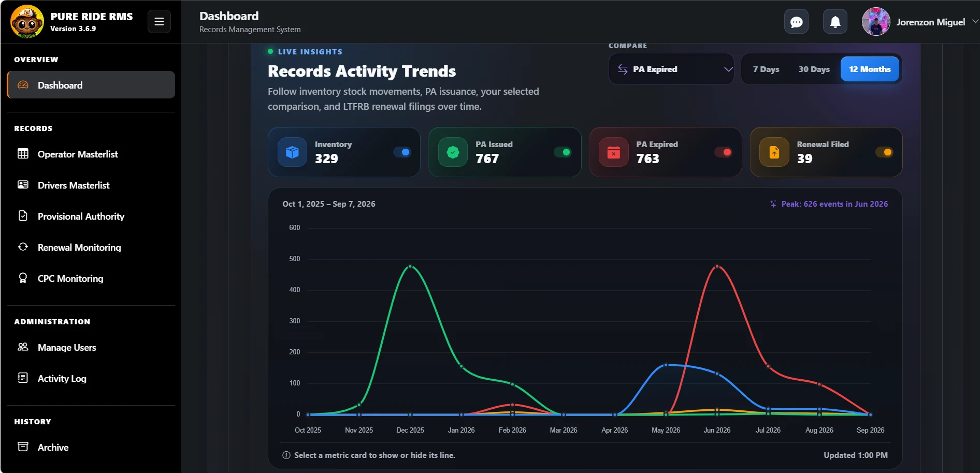Switch to the 30 Days range
The height and width of the screenshot is (473, 980).
coord(814,69)
